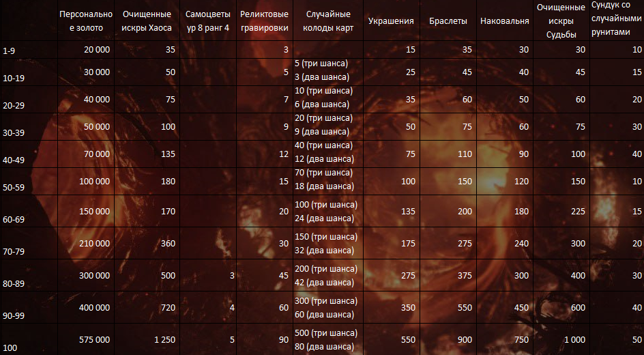Click the gold value '100 000'

[94, 181]
